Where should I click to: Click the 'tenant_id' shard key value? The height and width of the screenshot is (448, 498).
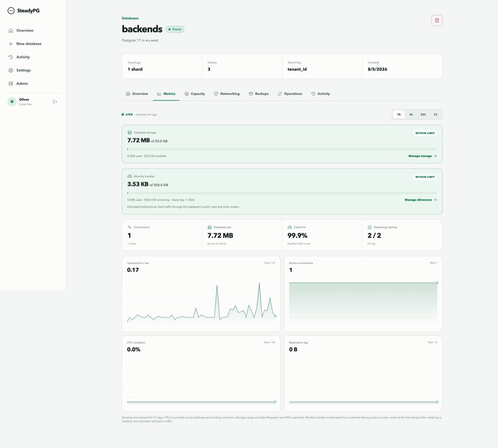click(297, 69)
